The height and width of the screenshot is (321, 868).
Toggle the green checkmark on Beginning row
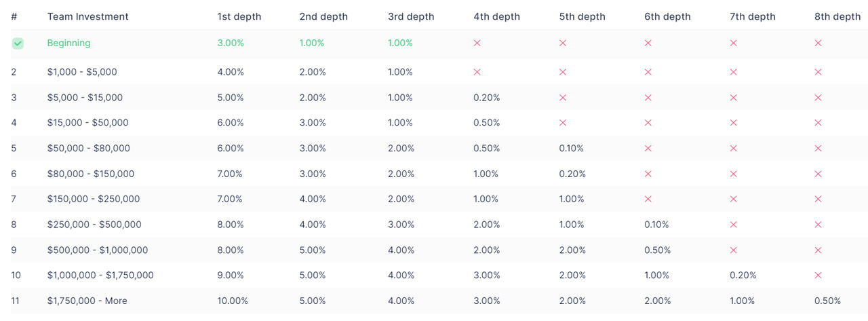click(x=18, y=43)
